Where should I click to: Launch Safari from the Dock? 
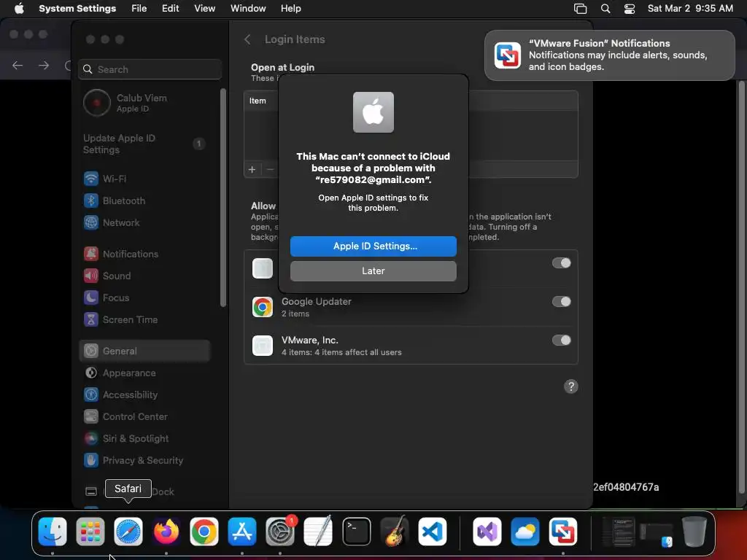tap(128, 532)
